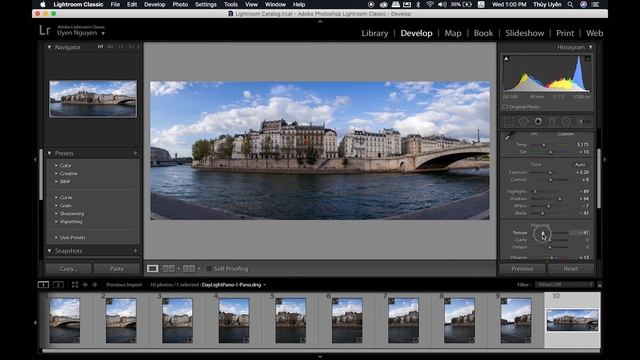Click Previous Import source label in filmstrip

tap(124, 285)
